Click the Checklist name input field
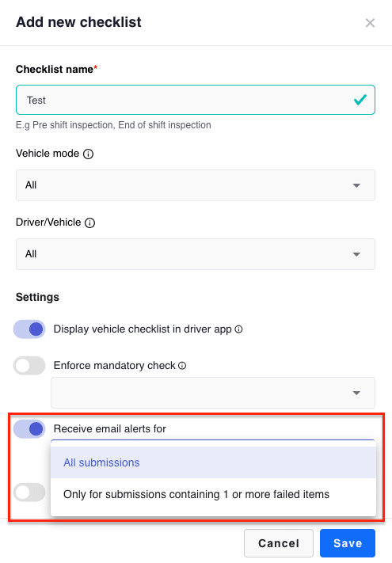Image resolution: width=392 pixels, height=563 pixels. pos(196,100)
